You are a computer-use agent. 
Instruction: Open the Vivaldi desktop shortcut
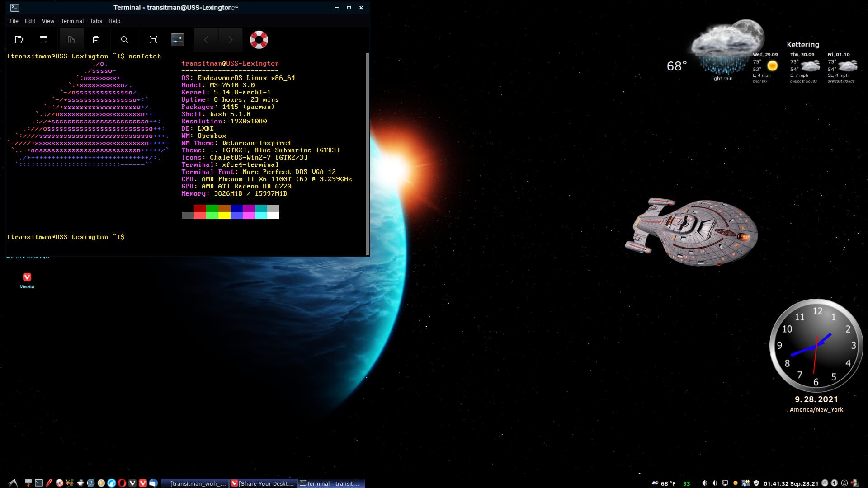pyautogui.click(x=27, y=280)
